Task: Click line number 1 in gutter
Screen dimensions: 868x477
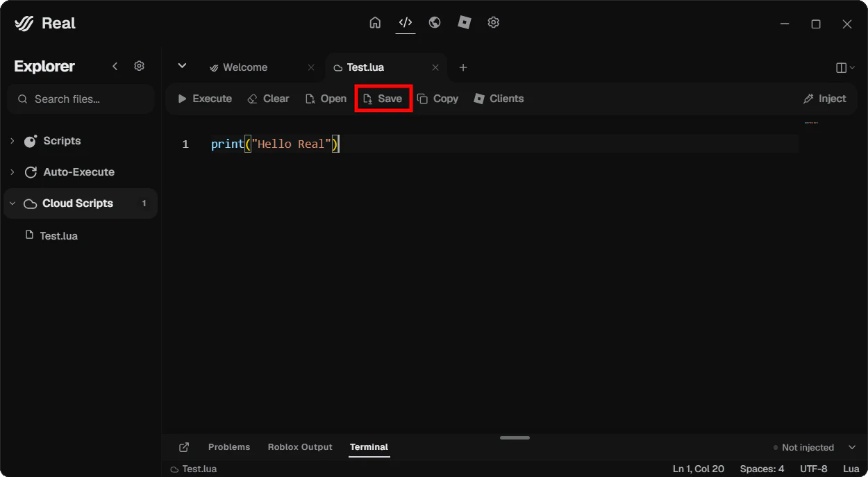Action: [185, 144]
